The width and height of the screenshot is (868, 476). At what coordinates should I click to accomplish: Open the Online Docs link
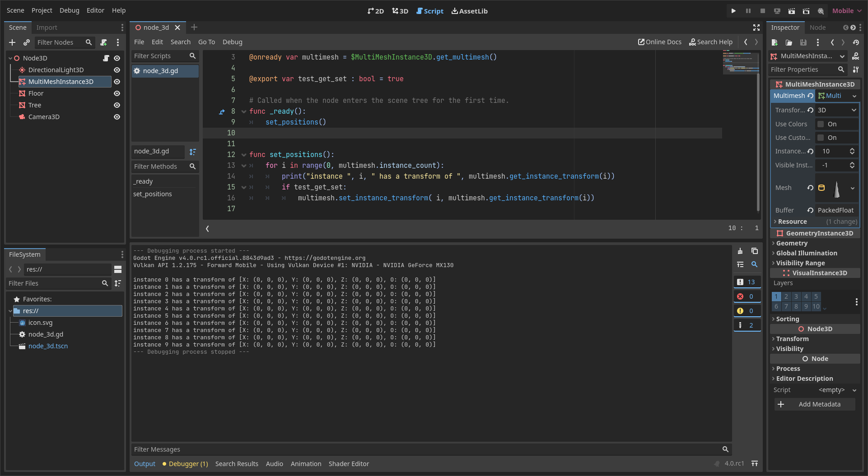659,42
